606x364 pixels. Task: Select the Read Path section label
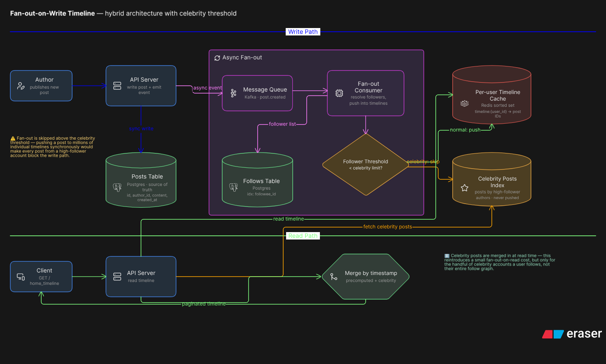pos(303,236)
